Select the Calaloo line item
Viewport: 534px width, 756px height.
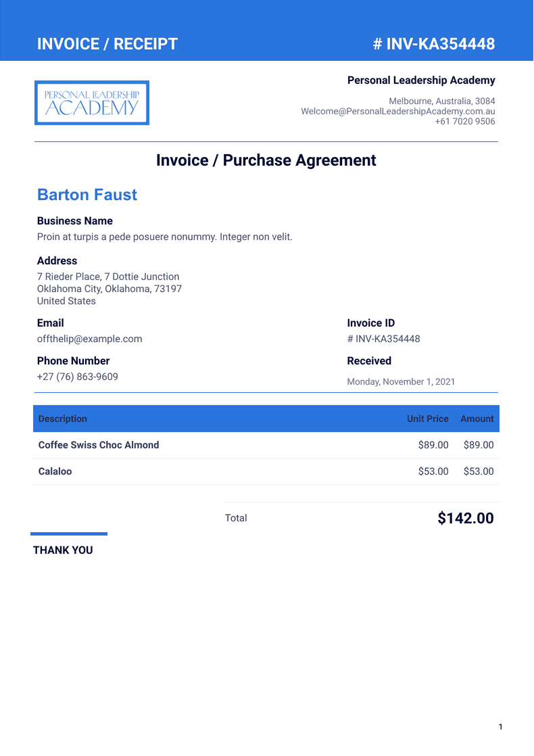click(55, 471)
